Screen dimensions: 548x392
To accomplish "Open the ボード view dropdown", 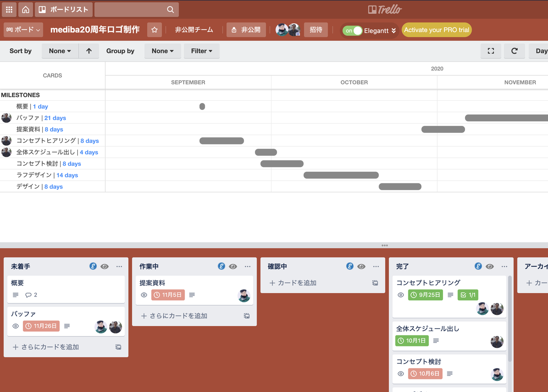I will 23,30.
